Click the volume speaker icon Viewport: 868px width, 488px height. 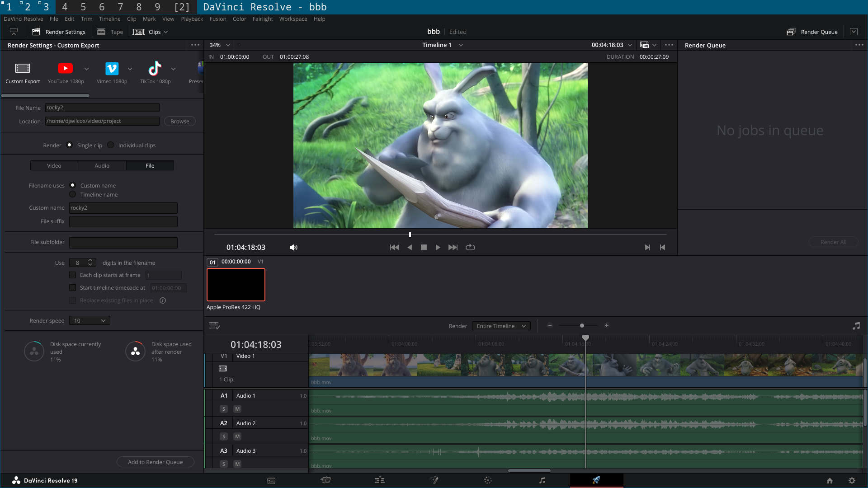pos(293,248)
